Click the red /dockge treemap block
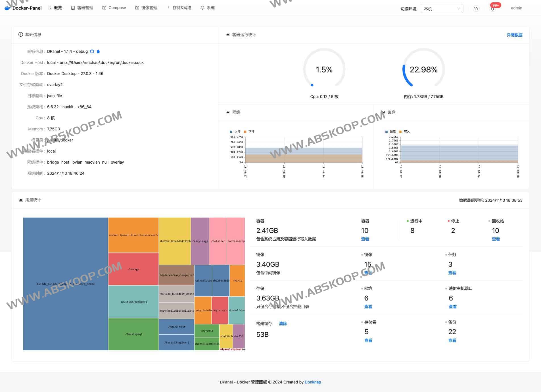 point(133,269)
